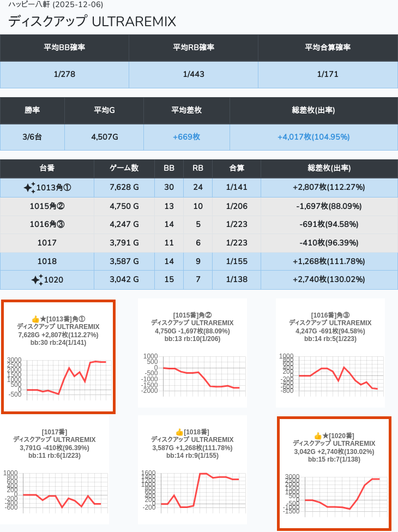The width and height of the screenshot is (398, 532).
Task: Sort table by ゲーム数 column header
Action: 124,169
